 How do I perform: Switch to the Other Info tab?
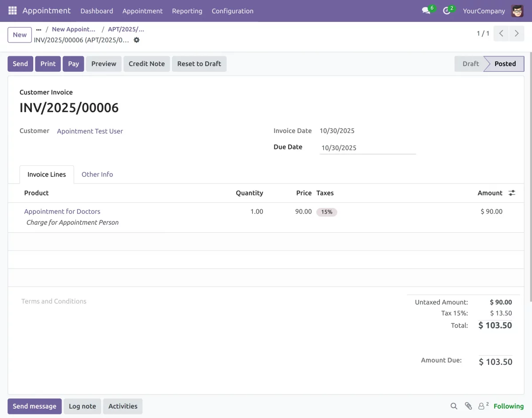click(97, 174)
